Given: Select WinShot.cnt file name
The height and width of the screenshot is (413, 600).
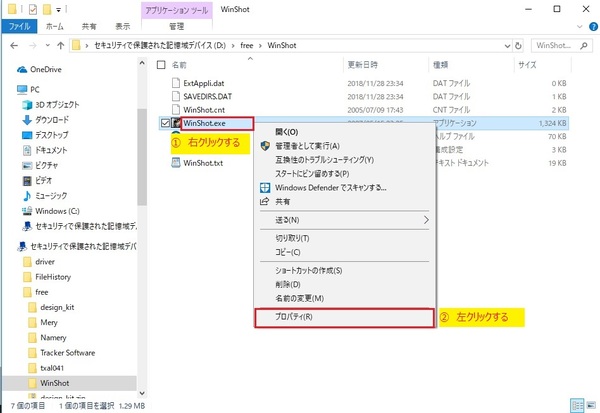Looking at the screenshot, I should point(204,110).
